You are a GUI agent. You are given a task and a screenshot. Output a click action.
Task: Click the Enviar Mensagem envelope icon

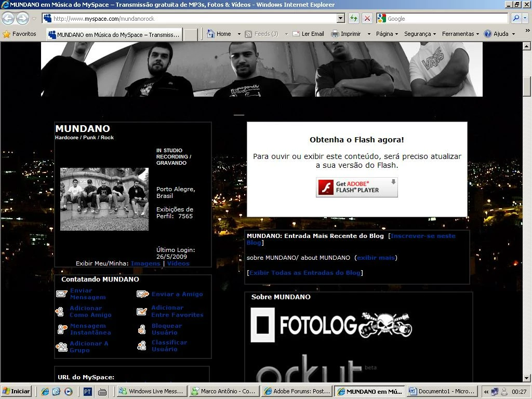pyautogui.click(x=61, y=294)
